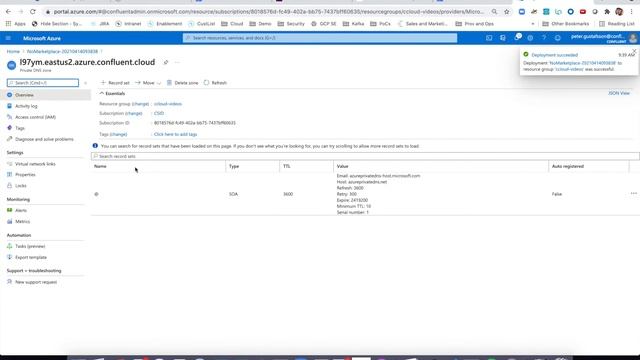
Task: Collapse the left menu using chevron icon
Action: [x=85, y=83]
